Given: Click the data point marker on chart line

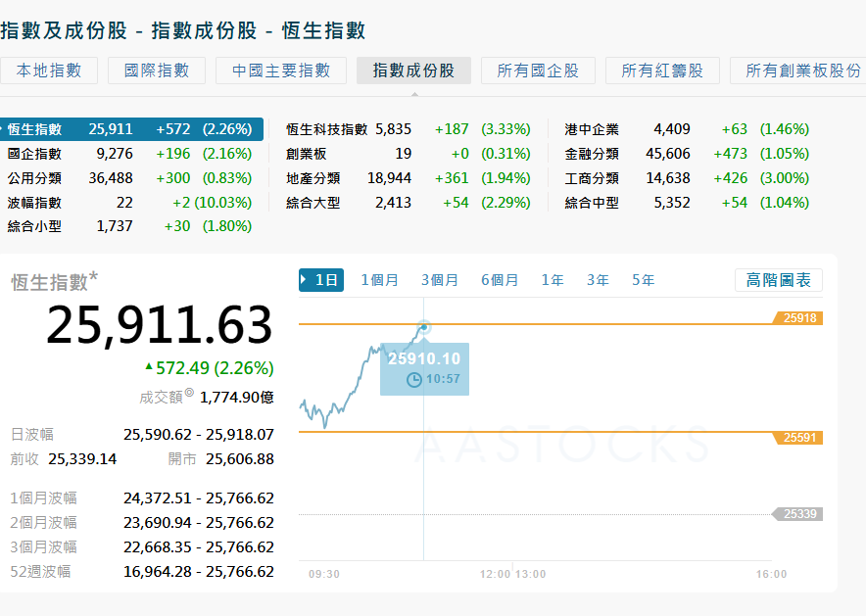Looking at the screenshot, I should tap(424, 326).
